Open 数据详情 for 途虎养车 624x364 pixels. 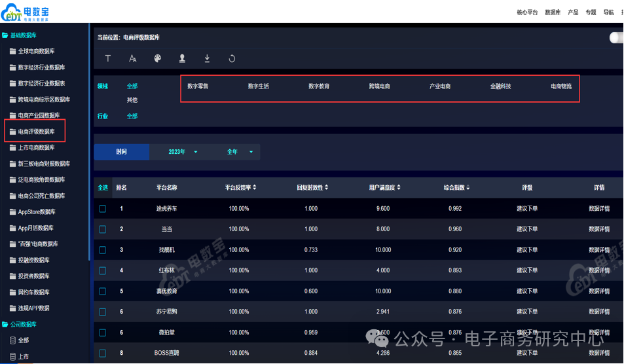click(599, 208)
